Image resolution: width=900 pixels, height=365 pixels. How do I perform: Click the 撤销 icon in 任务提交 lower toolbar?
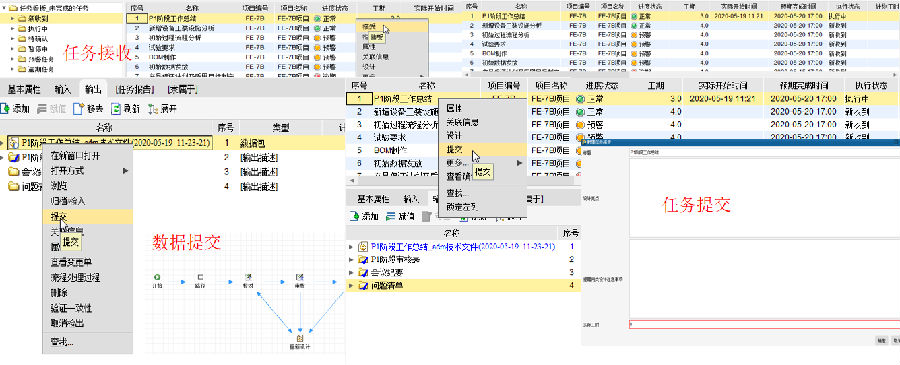[391, 216]
